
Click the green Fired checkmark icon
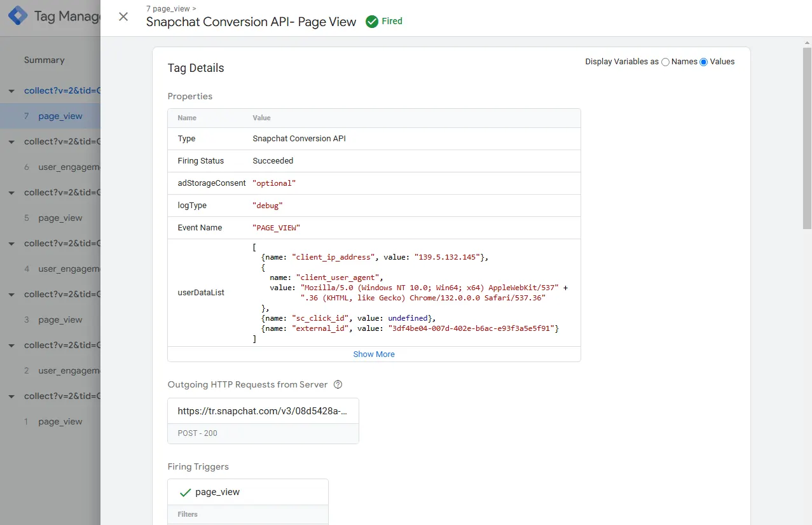(372, 22)
